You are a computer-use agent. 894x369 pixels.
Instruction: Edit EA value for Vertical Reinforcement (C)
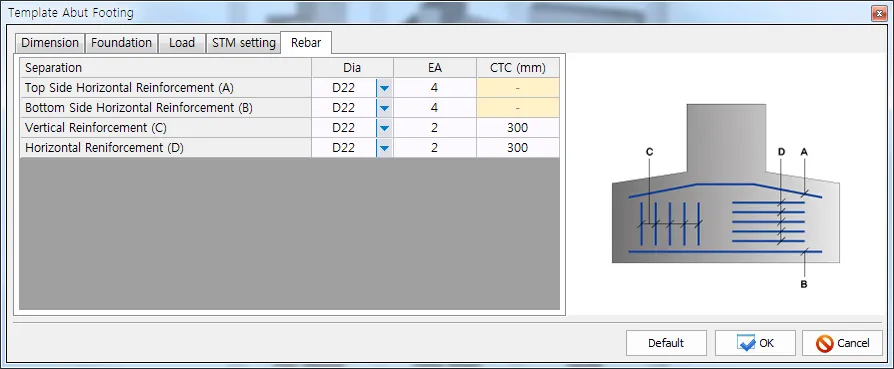tap(435, 128)
